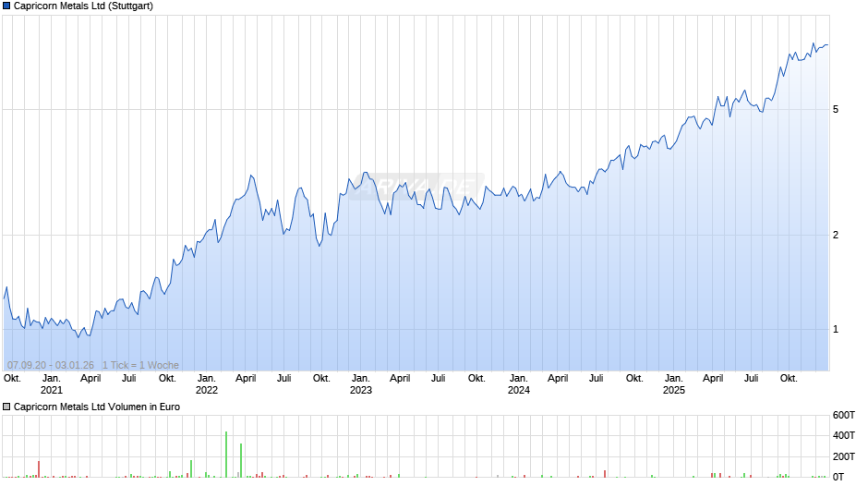Click the date range '07.09.20 - 03.01.26'
Viewport: 868px width, 486px height.
51,365
